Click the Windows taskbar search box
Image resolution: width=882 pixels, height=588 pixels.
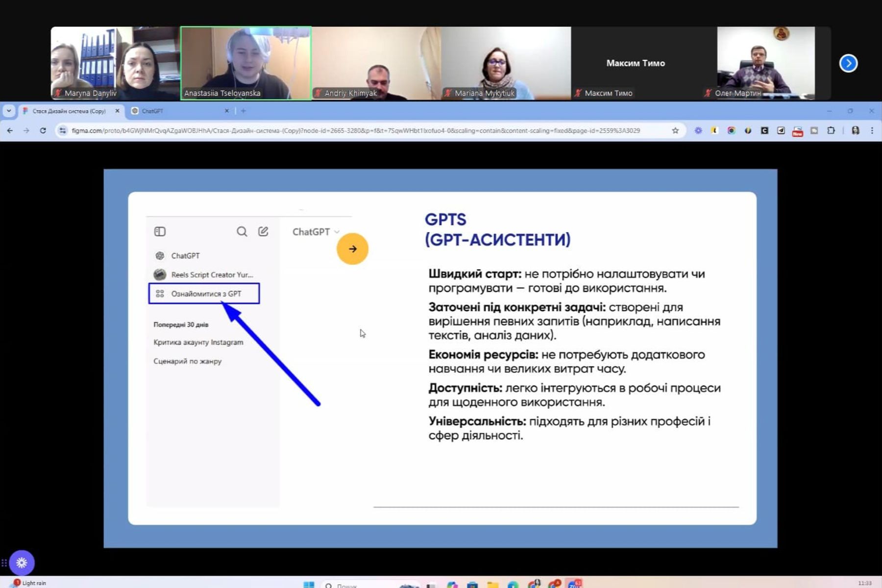(x=370, y=585)
